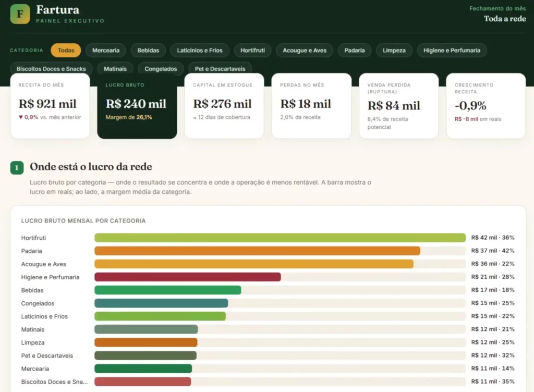The width and height of the screenshot is (534, 392).
Task: Open the Receita do Mês card
Action: pos(50,106)
